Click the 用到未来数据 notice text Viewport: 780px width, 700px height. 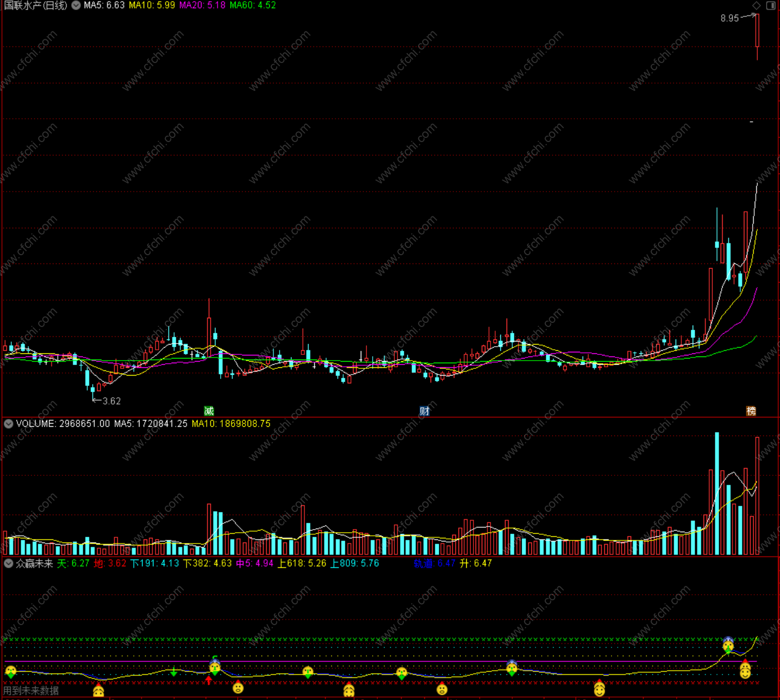(x=31, y=691)
